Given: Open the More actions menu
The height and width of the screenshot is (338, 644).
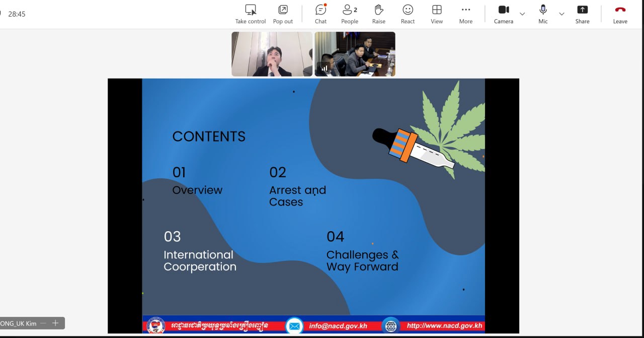Looking at the screenshot, I should click(466, 14).
